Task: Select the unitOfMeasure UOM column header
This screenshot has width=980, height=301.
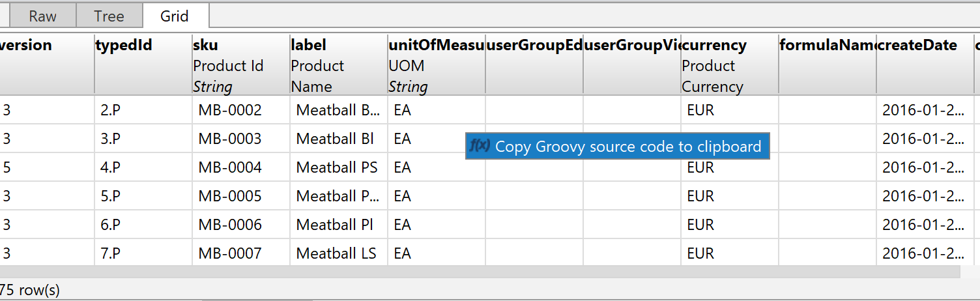Action: click(436, 65)
